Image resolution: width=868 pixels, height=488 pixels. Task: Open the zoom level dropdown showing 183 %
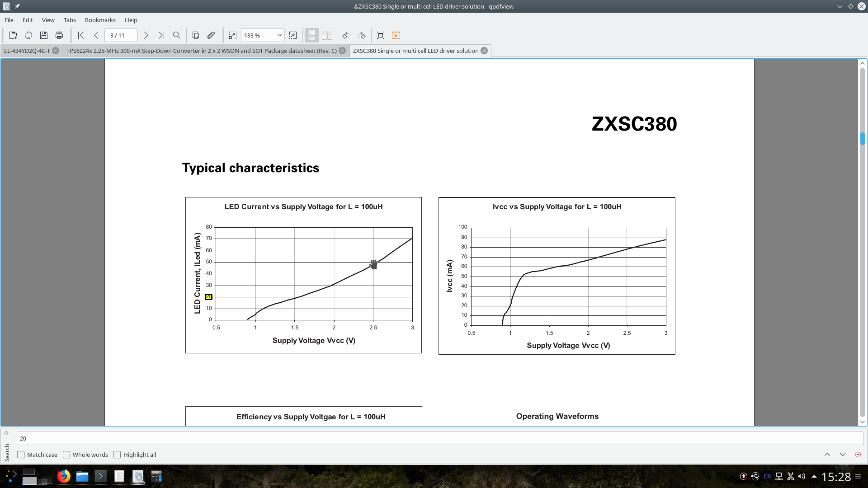tap(262, 35)
